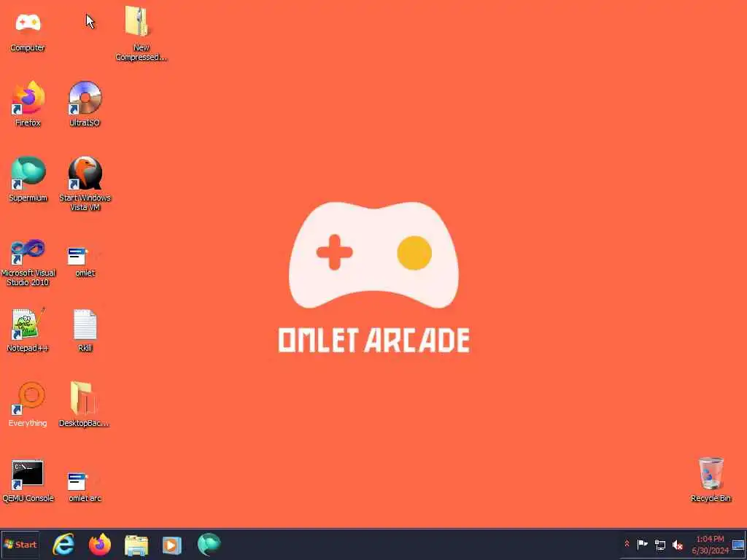
Task: Launch Firefox from the taskbar
Action: click(99, 545)
